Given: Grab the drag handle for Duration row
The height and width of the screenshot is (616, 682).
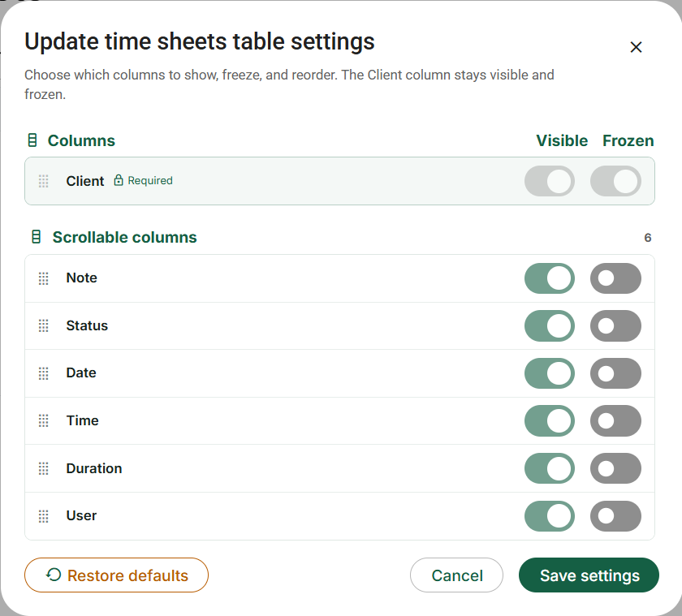Looking at the screenshot, I should click(44, 468).
